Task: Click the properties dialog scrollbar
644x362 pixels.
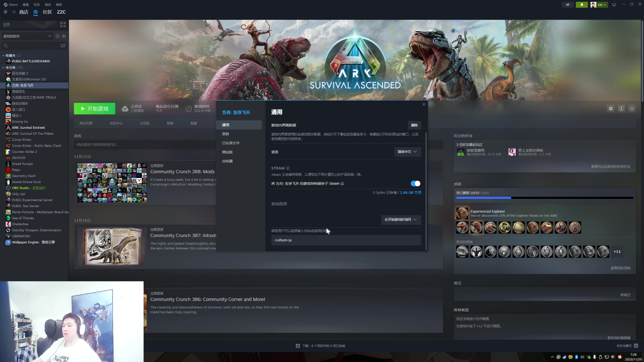Action: point(426,191)
